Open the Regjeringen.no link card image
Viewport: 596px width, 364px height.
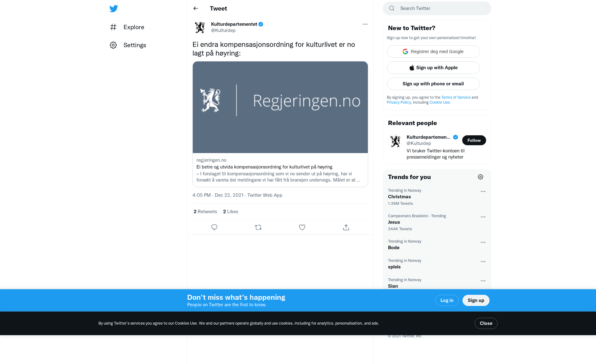280,107
